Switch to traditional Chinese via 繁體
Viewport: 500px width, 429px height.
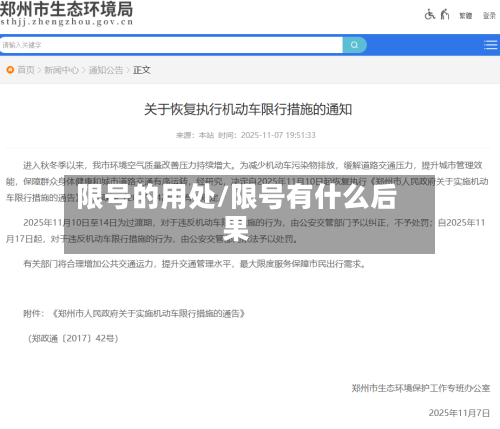[466, 16]
